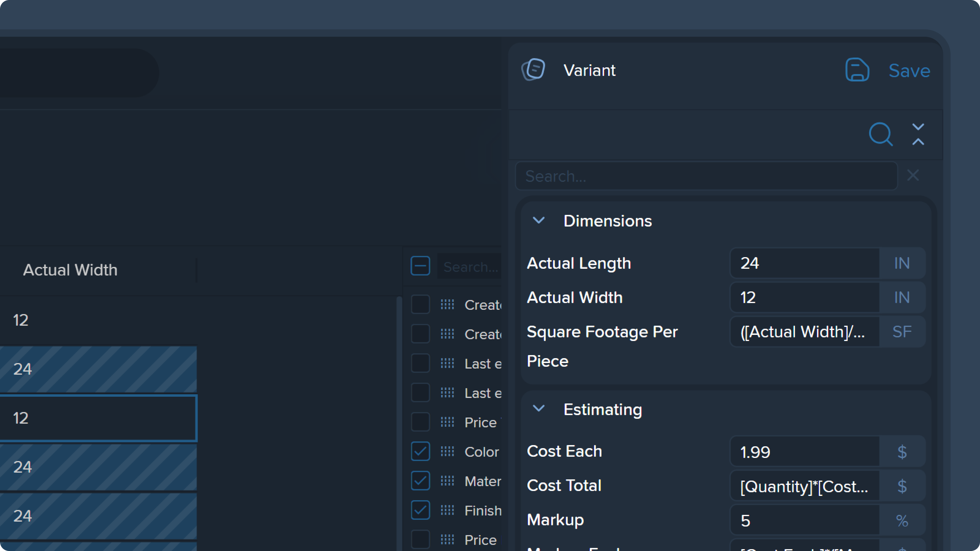Click the Save disk icon
980x551 pixels.
pyautogui.click(x=857, y=70)
